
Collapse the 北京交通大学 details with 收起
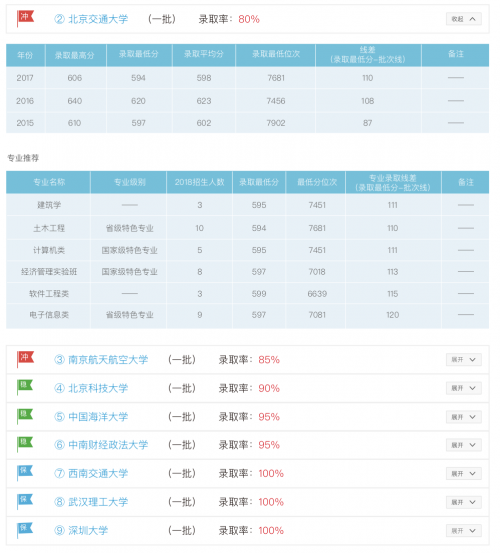[463, 19]
